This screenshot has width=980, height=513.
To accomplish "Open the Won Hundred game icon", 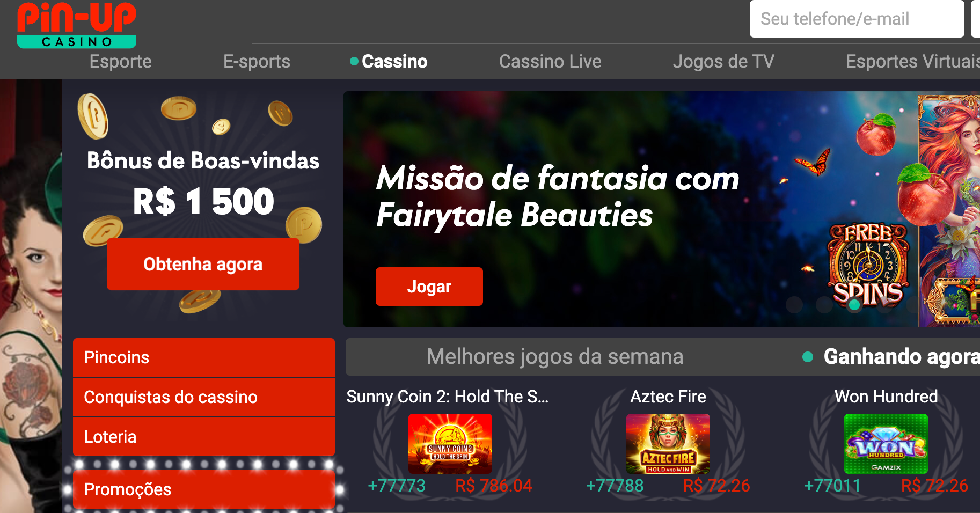I will pos(886,444).
